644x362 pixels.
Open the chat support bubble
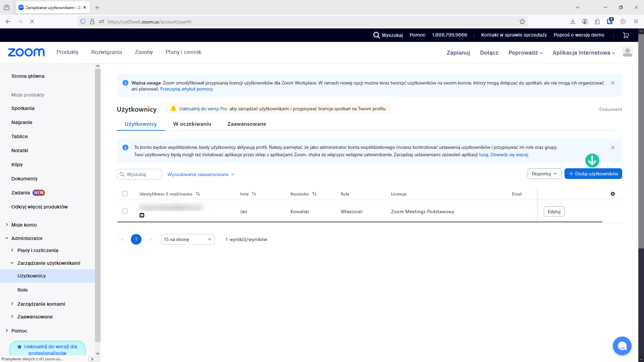(622, 346)
